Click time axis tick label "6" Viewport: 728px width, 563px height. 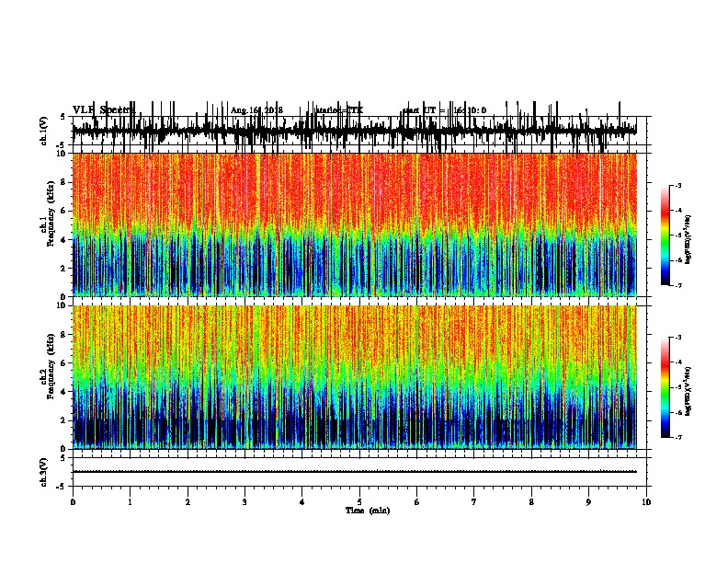tap(416, 502)
